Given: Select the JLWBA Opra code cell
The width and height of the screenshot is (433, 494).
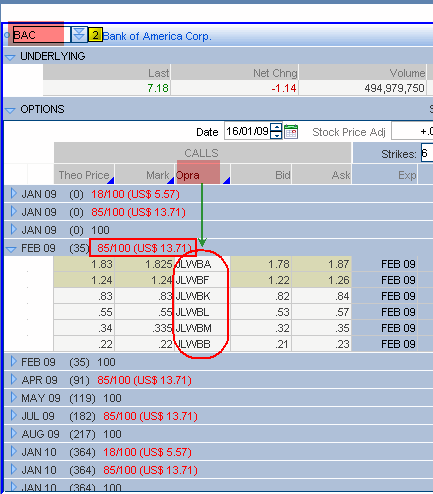Looking at the screenshot, I should pyautogui.click(x=202, y=264).
